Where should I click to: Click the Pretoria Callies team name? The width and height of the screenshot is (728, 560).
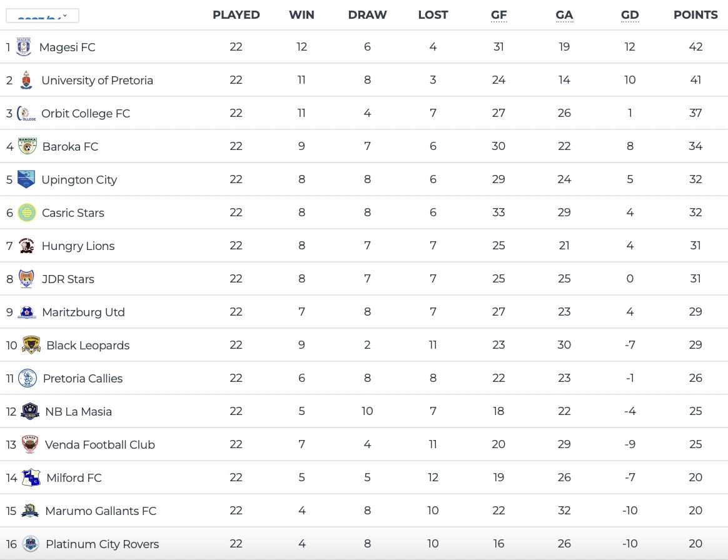tap(83, 378)
